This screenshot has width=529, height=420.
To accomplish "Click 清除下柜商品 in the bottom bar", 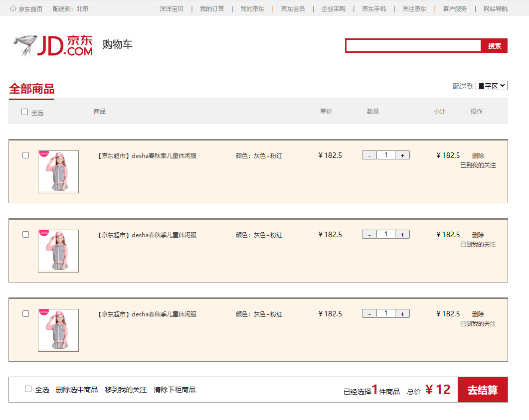I will click(175, 390).
